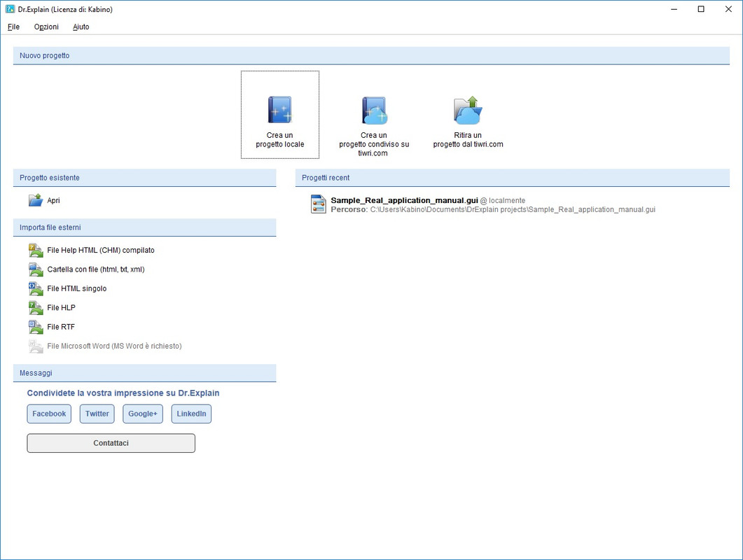Open recent project Sample_Real_application_manual.gui
This screenshot has height=560, width=743.
[x=404, y=200]
